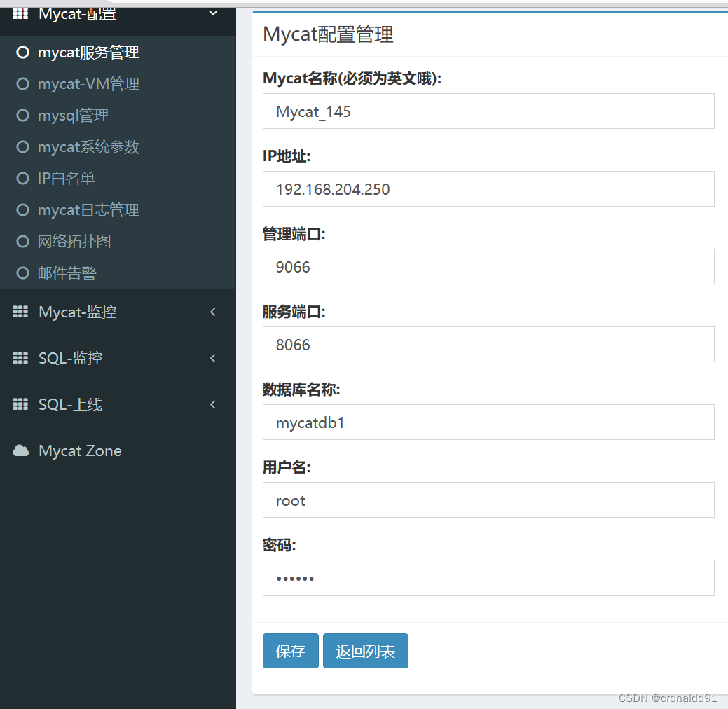Click the 服务端口 field showing 8066
728x709 pixels.
pos(488,344)
